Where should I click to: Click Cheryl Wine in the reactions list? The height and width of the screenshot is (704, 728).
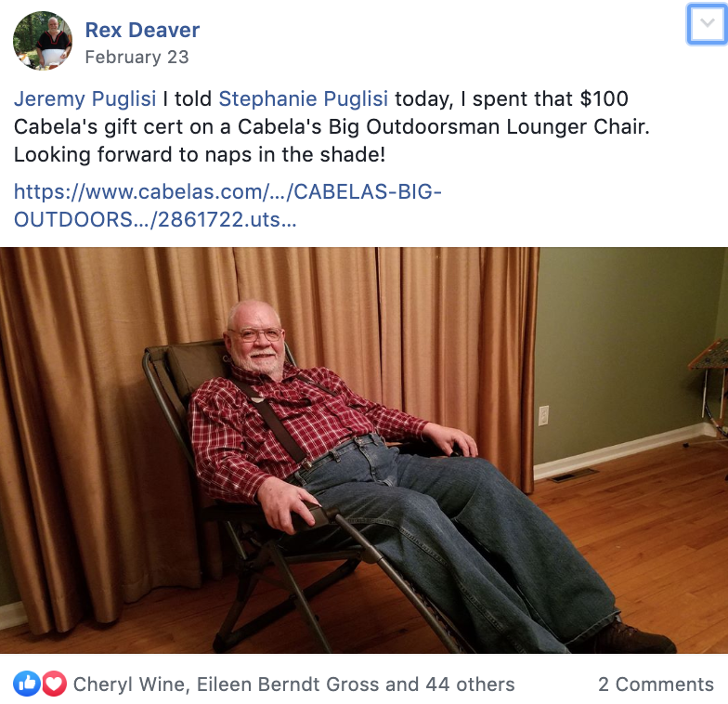(130, 684)
